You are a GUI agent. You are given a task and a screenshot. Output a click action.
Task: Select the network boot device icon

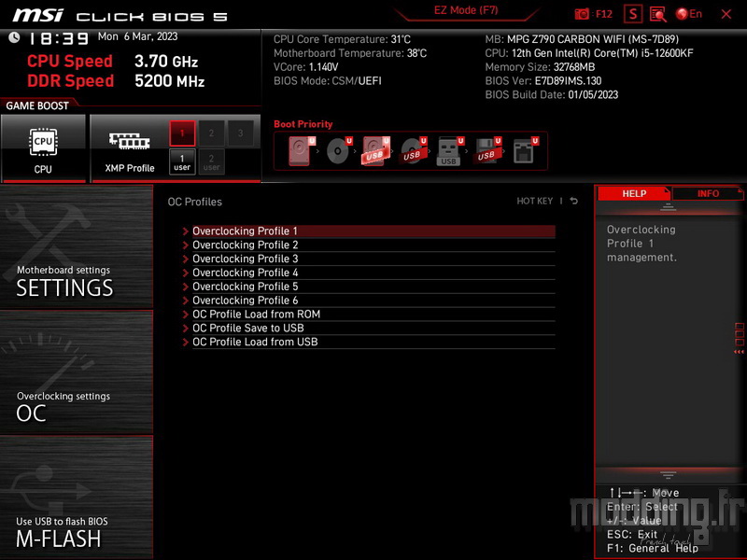click(525, 151)
